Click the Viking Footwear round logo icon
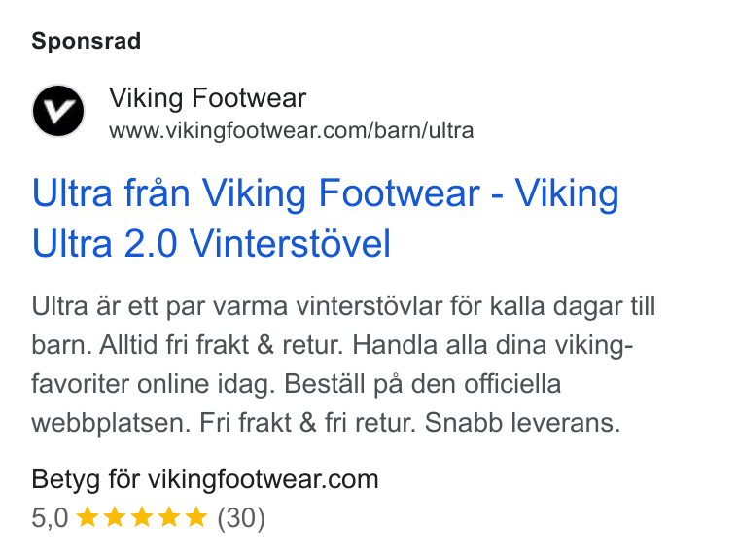The image size is (739, 560). 58,111
